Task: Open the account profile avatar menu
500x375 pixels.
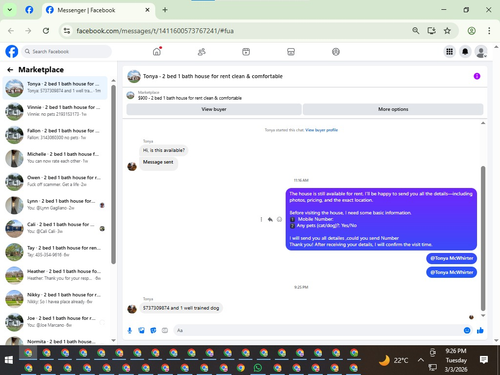Action: [x=481, y=52]
